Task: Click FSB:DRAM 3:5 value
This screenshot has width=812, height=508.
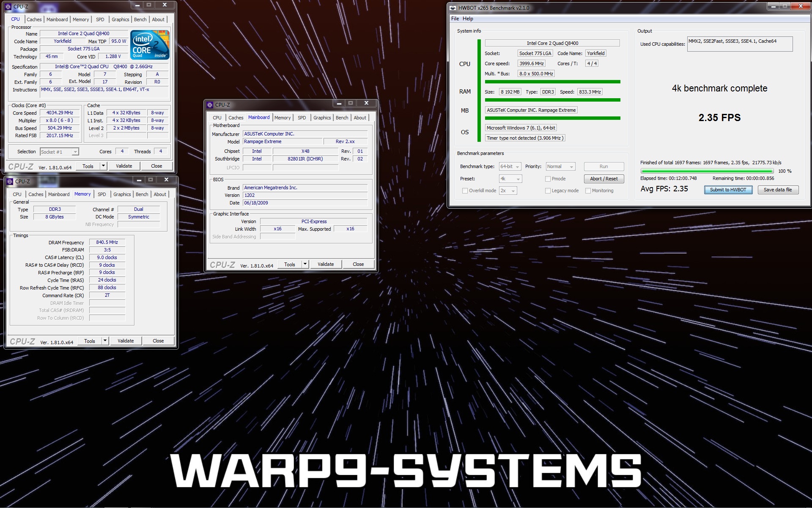Action: 107,250
